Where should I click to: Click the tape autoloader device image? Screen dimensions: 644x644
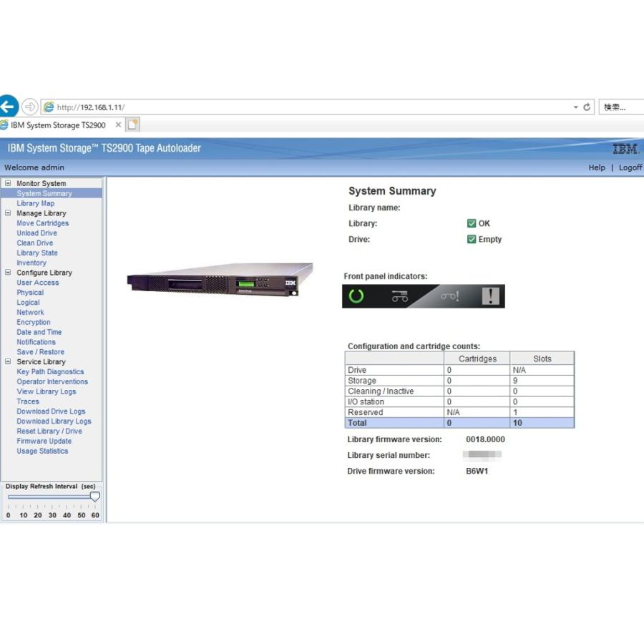coord(220,278)
